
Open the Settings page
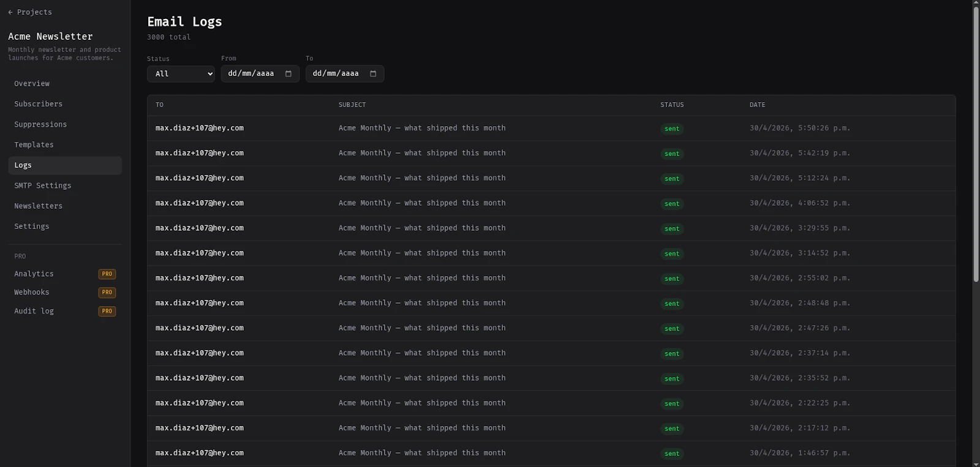point(65,226)
